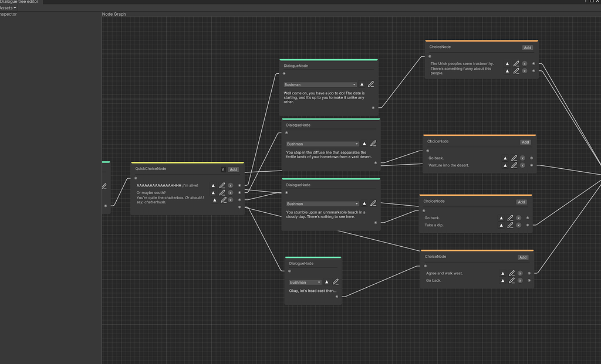
Task: Click pencil icon beside 'AAAAAAAAAAAAAAHHHH ¡I'm alive!' line
Action: click(x=222, y=185)
